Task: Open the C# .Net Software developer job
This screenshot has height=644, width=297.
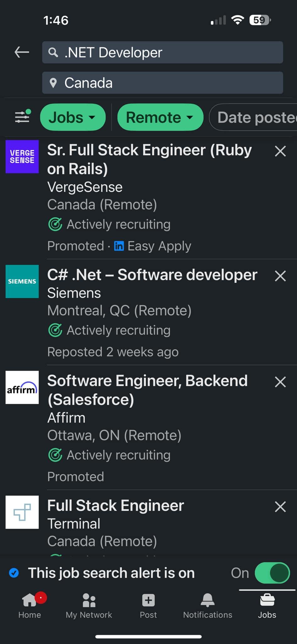Action: 152,275
